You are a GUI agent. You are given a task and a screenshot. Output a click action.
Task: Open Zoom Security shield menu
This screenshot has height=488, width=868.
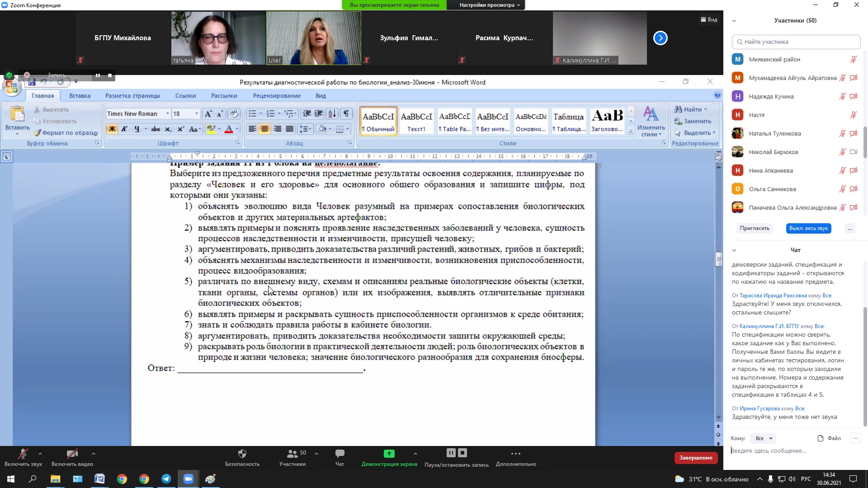[242, 454]
